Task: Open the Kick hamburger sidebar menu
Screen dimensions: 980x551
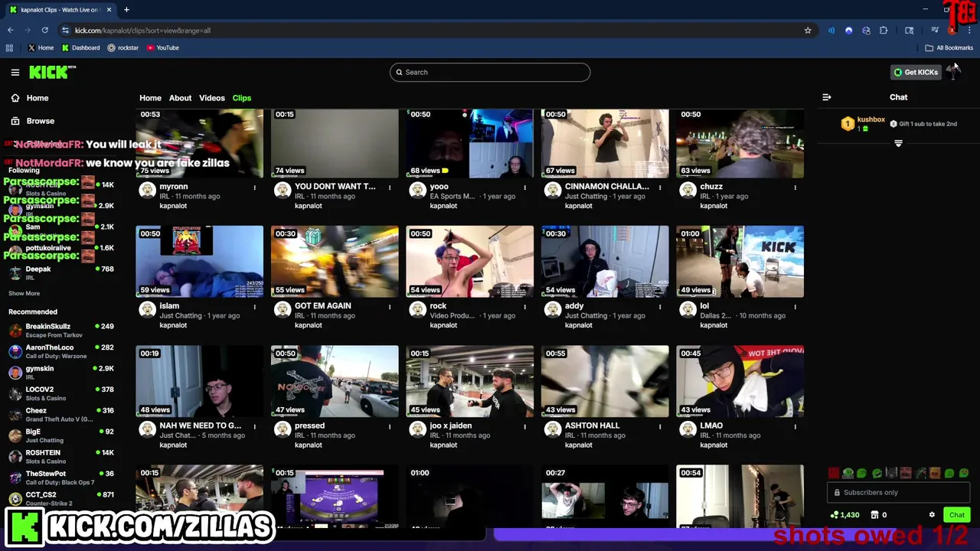Action: 15,72
